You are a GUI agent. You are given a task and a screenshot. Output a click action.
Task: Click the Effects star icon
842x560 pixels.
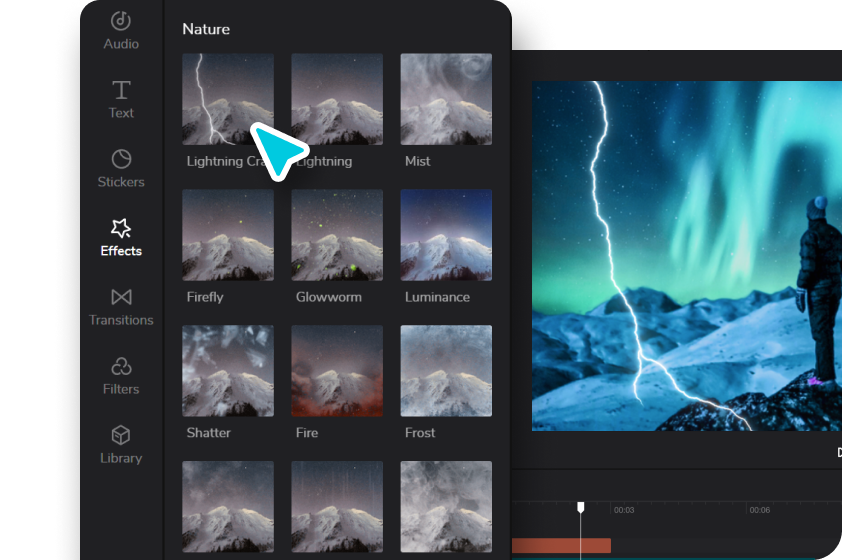pos(121,228)
